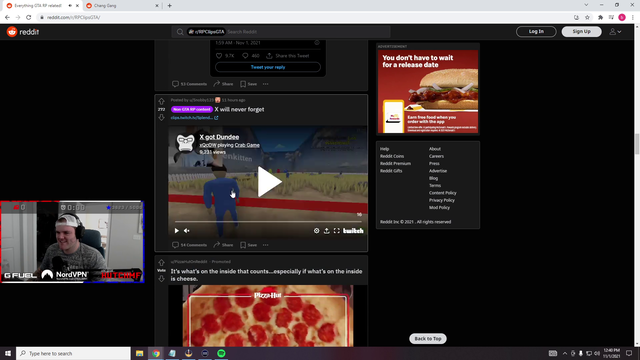The height and width of the screenshot is (360, 640).
Task: Reload the page with browser refresh icon
Action: pos(29,18)
